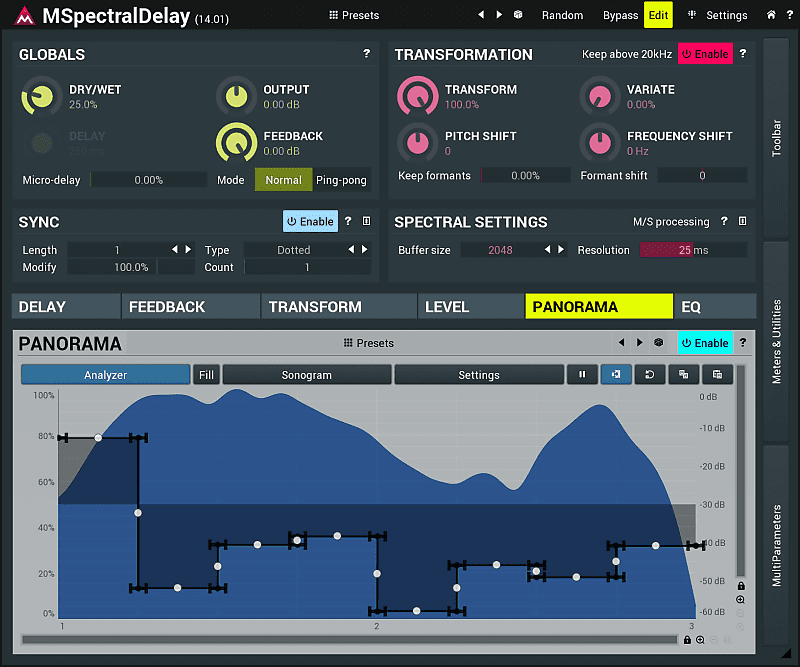Enable the Panorama module
The height and width of the screenshot is (667, 800).
point(705,343)
